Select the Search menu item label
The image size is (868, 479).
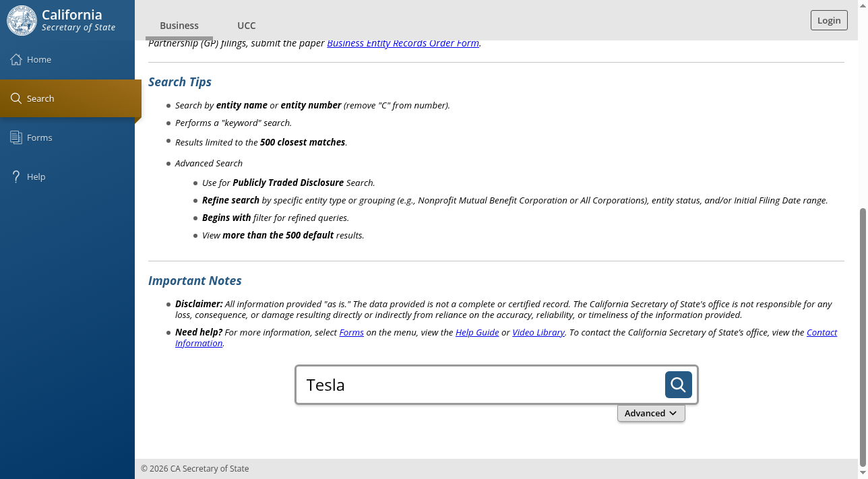point(40,98)
